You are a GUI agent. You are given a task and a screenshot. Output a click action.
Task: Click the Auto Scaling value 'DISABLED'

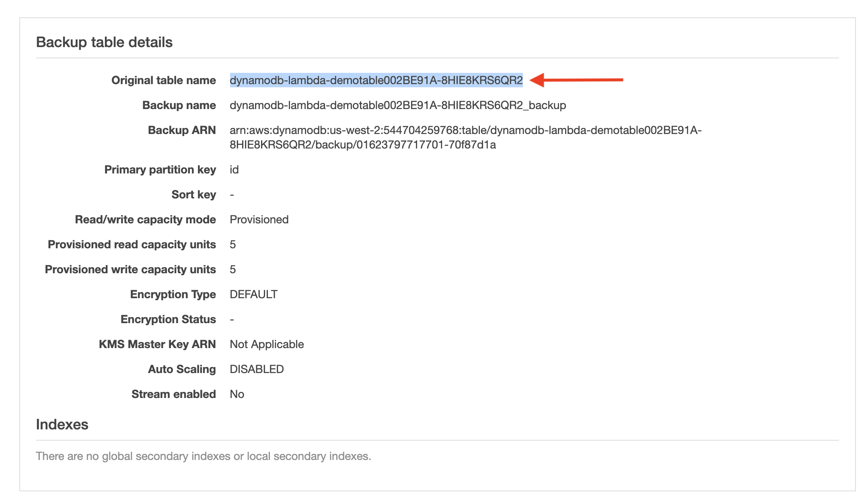tap(257, 369)
